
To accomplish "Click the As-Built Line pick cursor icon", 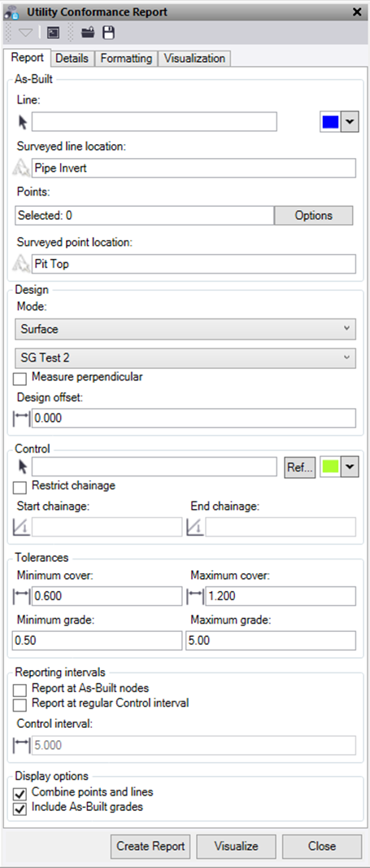I will (x=22, y=122).
